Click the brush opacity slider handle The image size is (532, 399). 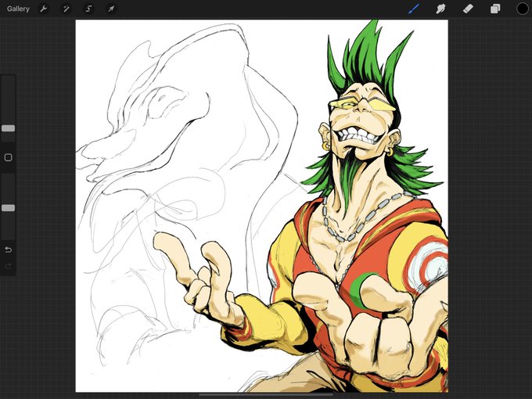point(8,208)
